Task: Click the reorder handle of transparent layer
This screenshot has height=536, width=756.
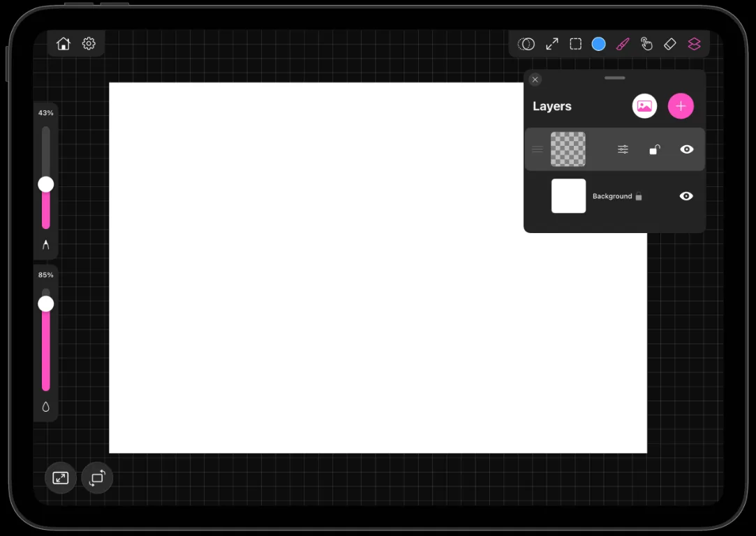Action: click(537, 149)
